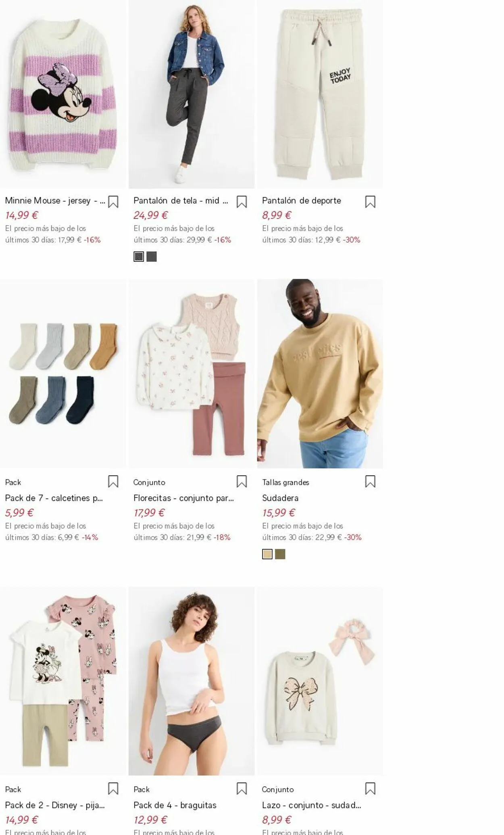View the seven-pack socks product image
This screenshot has width=504, height=835.
pyautogui.click(x=63, y=374)
